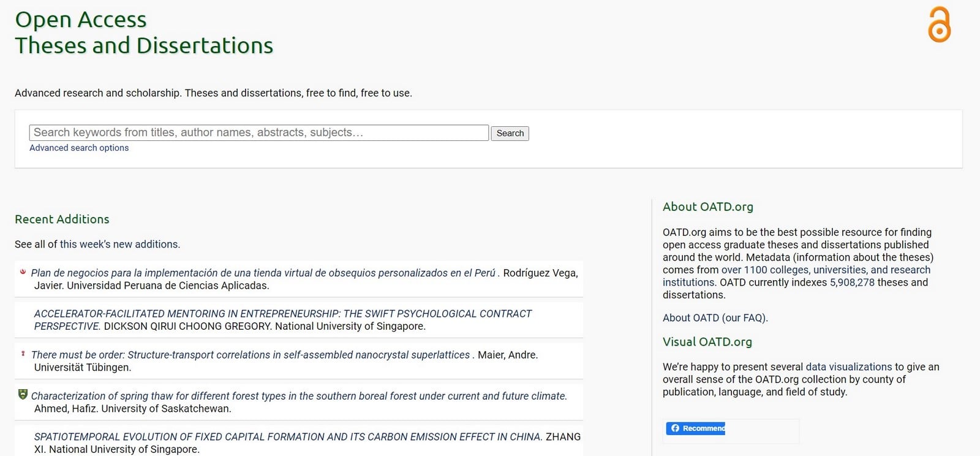
Task: Focus the search keywords input field
Action: pos(259,132)
